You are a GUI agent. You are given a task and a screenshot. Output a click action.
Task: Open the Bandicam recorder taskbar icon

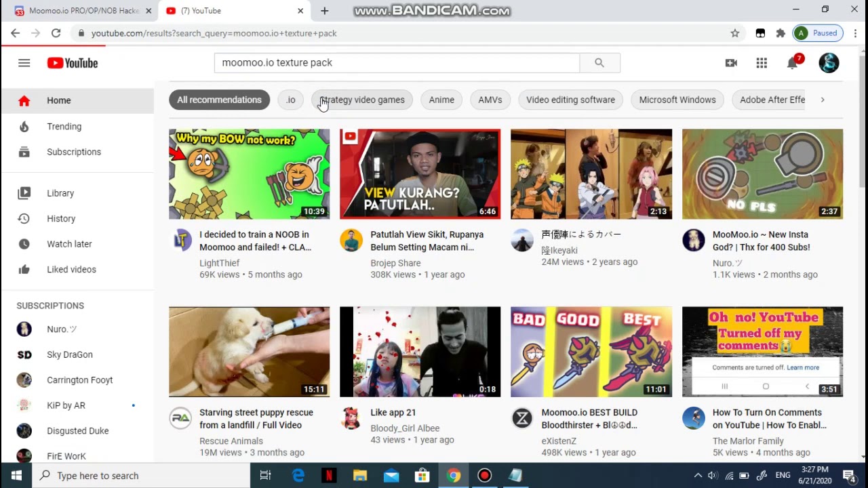pyautogui.click(x=484, y=476)
